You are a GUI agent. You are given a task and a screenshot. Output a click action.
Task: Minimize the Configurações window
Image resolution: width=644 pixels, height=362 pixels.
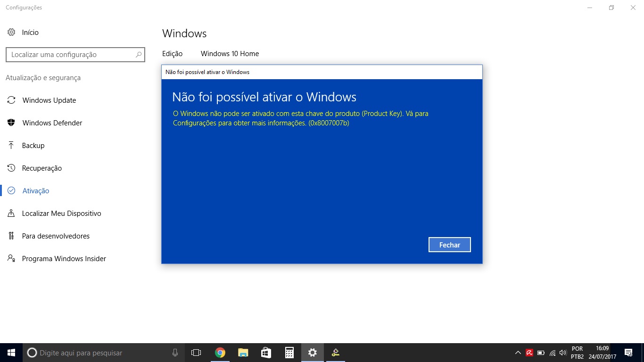(x=590, y=8)
